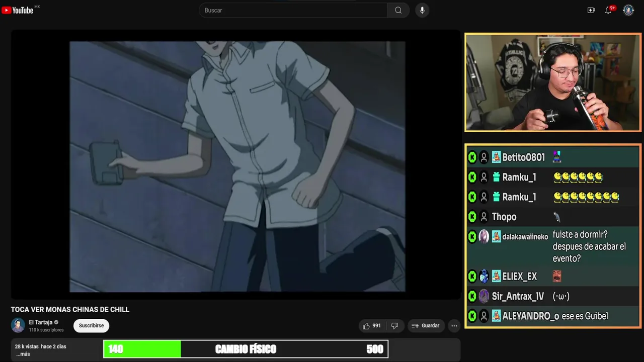The image size is (644, 362).
Task: Click the Sir_Antrax_IV avatar
Action: tap(484, 296)
